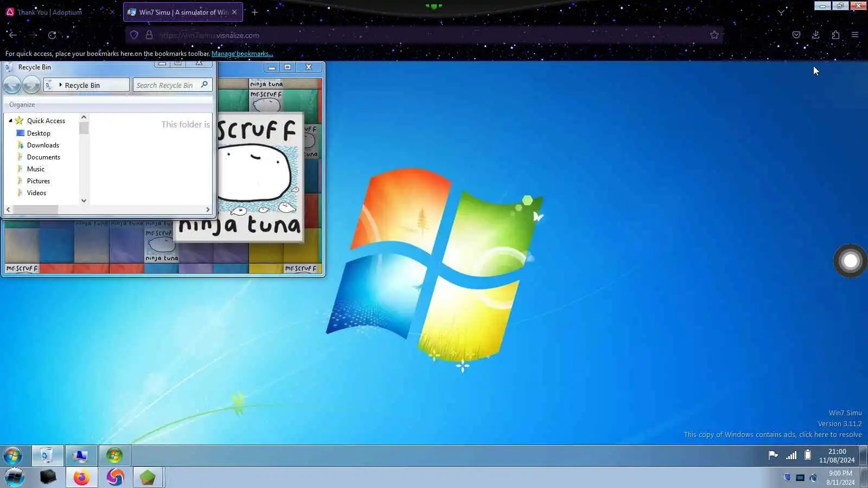Bookmark this page with the star icon
This screenshot has height=488, width=868.
tap(714, 35)
